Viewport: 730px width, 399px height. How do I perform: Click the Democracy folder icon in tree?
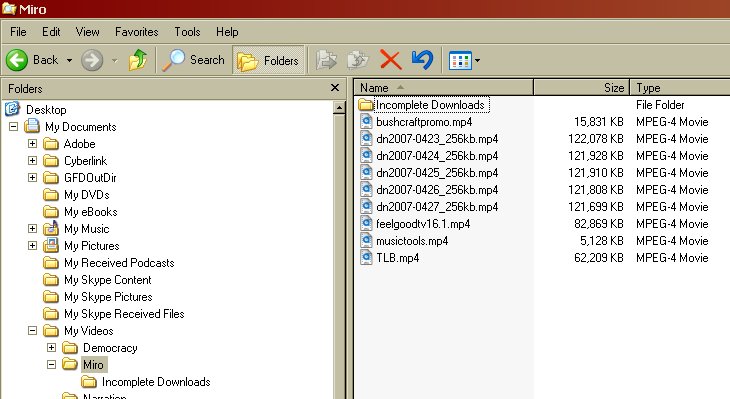(70, 348)
